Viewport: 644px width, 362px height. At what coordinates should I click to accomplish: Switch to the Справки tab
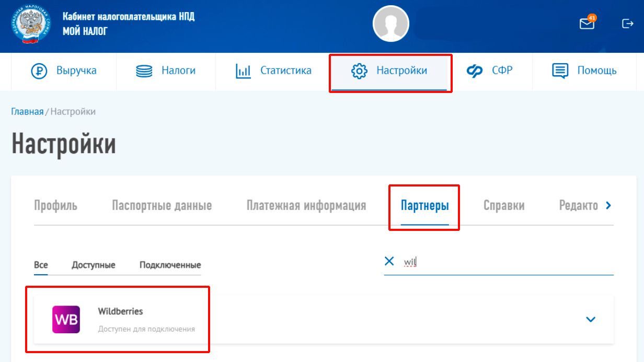[504, 206]
